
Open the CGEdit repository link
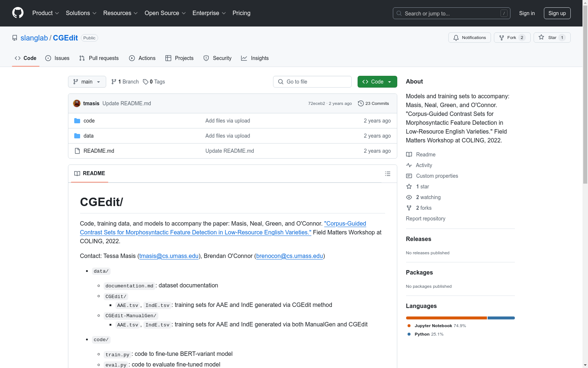[65, 38]
